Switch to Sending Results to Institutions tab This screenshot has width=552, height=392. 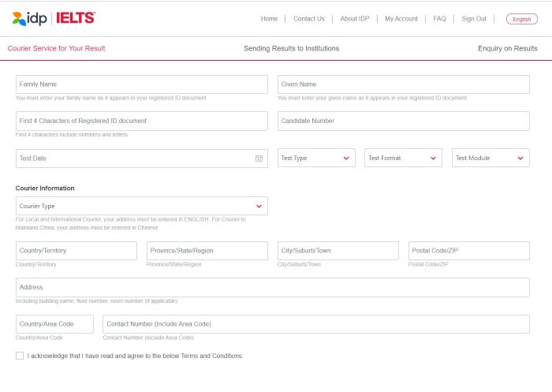[292, 49]
